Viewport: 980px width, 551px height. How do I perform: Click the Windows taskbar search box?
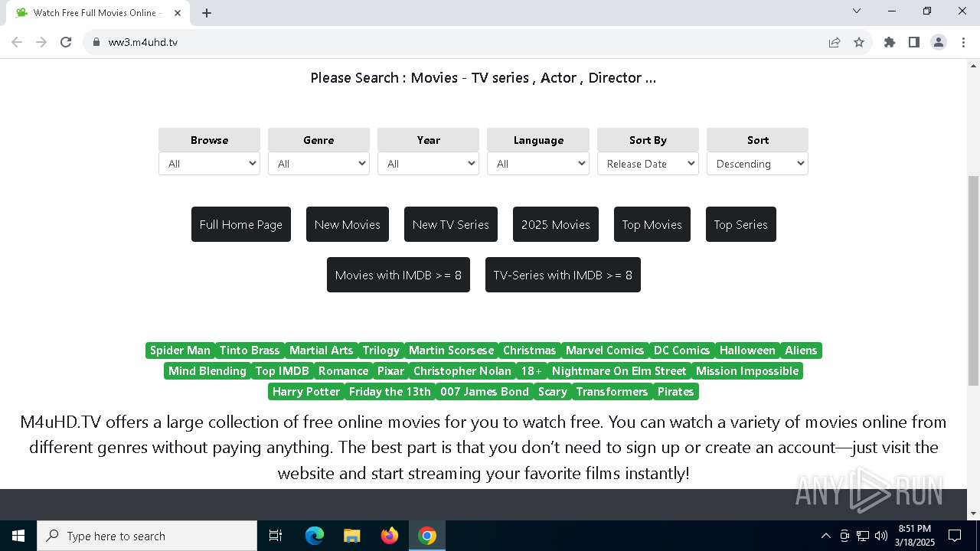click(147, 536)
